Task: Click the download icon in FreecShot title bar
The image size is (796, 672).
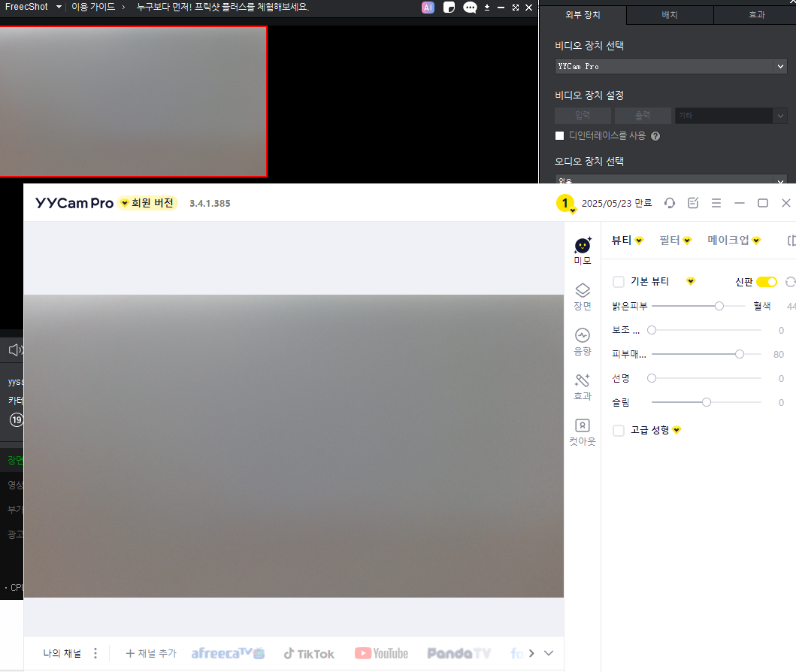Action: tap(487, 8)
